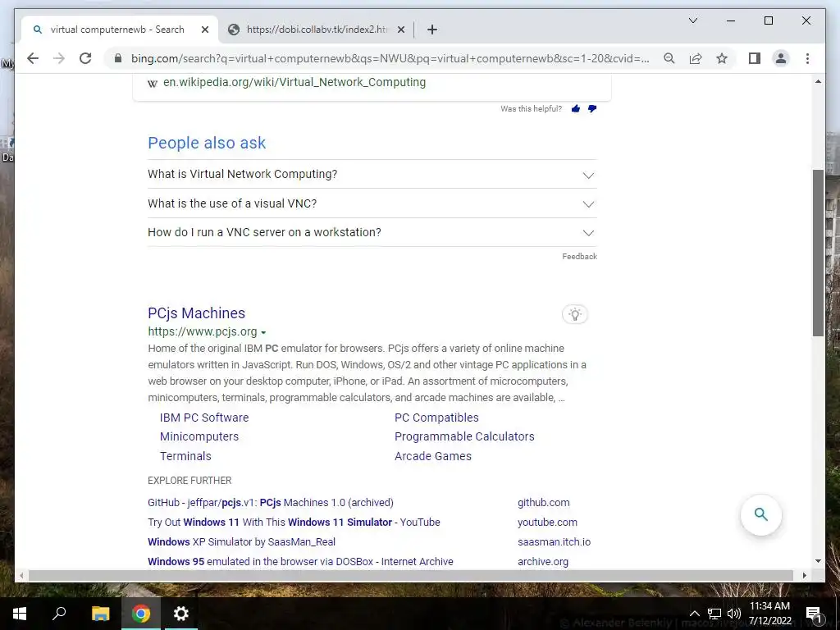Screen dimensions: 840x630
Task: Open Windows XP Simulator by SaasMan_Real link
Action: (242, 541)
